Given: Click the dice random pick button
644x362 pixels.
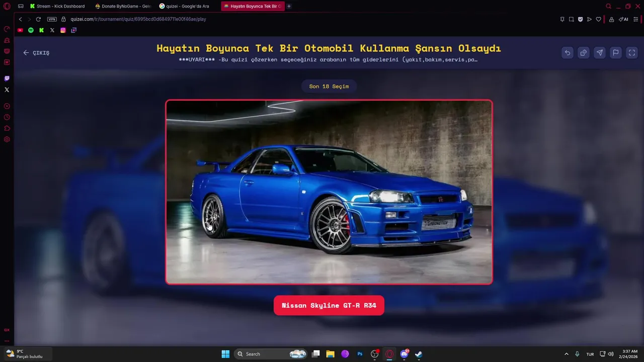Looking at the screenshot, I should (x=584, y=52).
